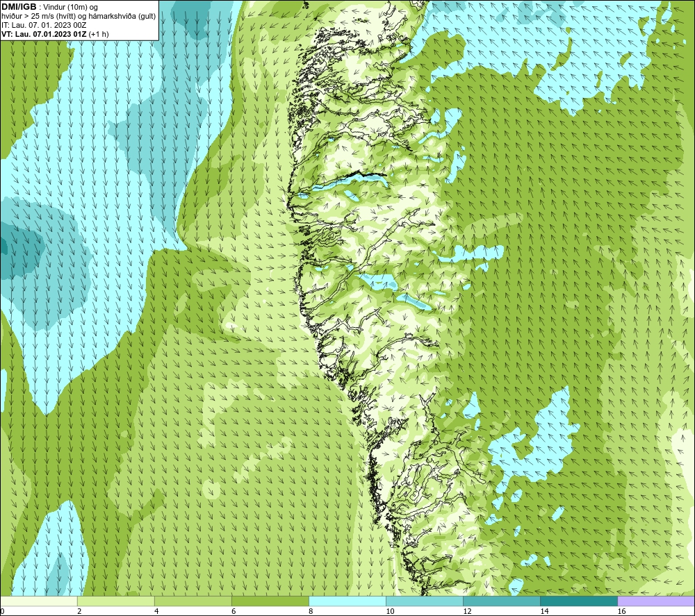Click the 'IT: Lau. 07. 01. 2023 00Z' line
Viewport: 695px width, 616px height.
(44, 25)
